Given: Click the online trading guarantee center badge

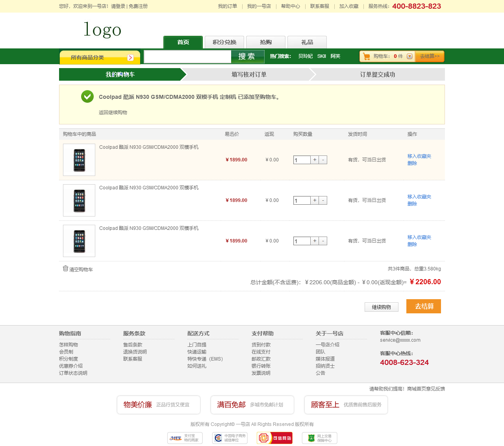Looking at the screenshot, I should tap(319, 438).
